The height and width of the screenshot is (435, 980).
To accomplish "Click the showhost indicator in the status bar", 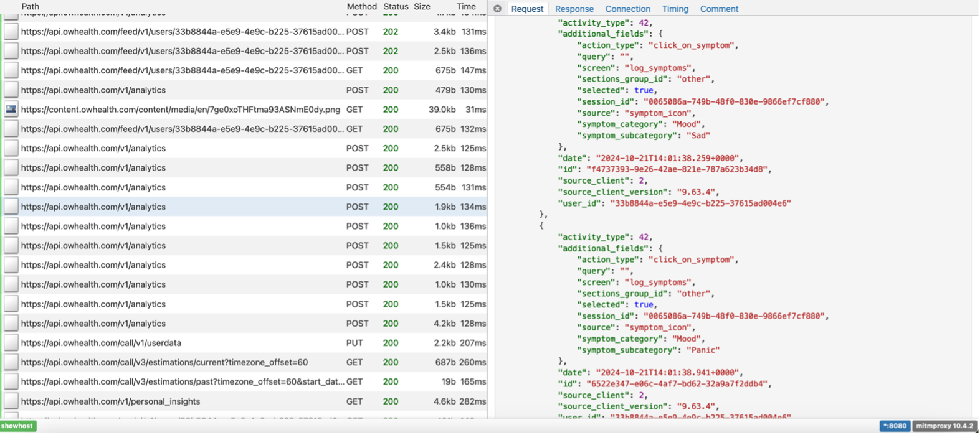I will [18, 426].
